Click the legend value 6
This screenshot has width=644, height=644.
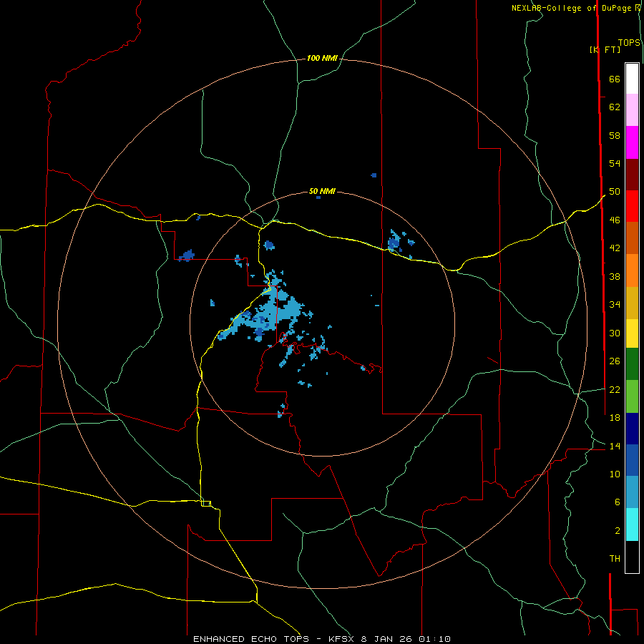pos(618,502)
